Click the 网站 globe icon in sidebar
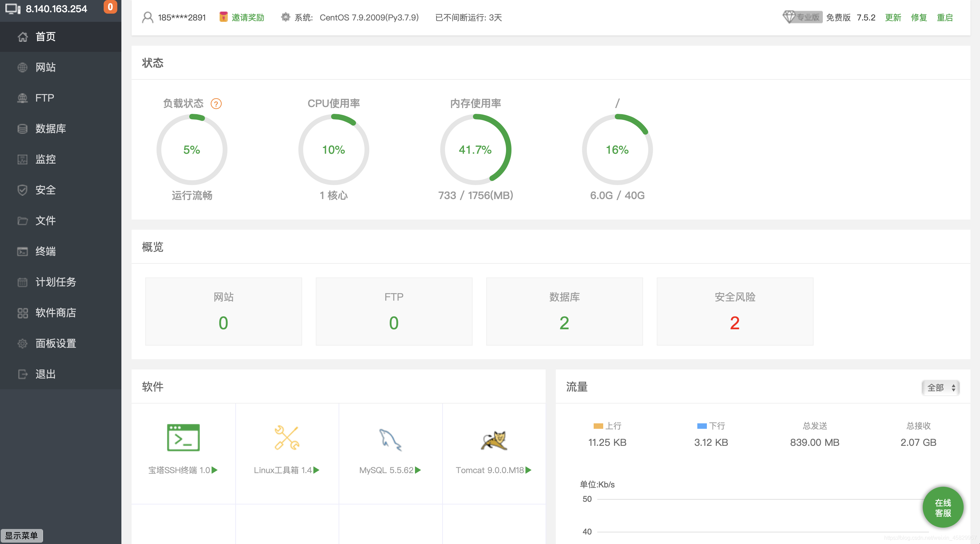980x544 pixels. [23, 67]
